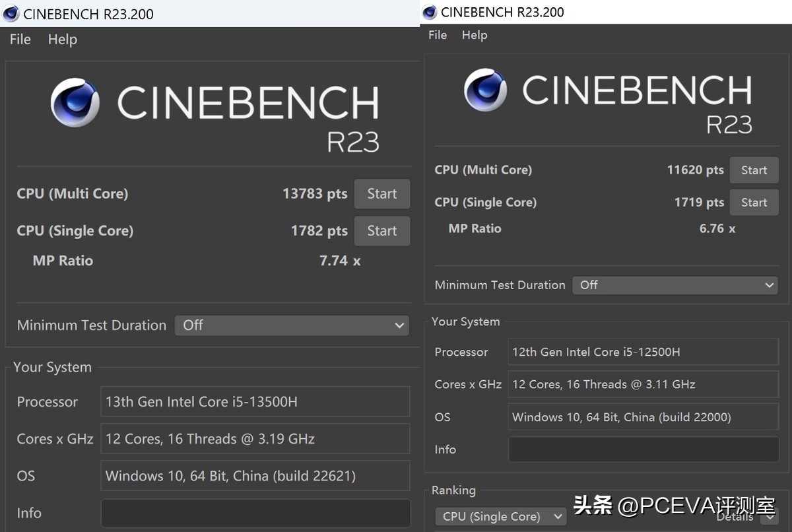Open File menu in the i5-13500H window
Image resolution: width=792 pixels, height=532 pixels.
[x=20, y=40]
